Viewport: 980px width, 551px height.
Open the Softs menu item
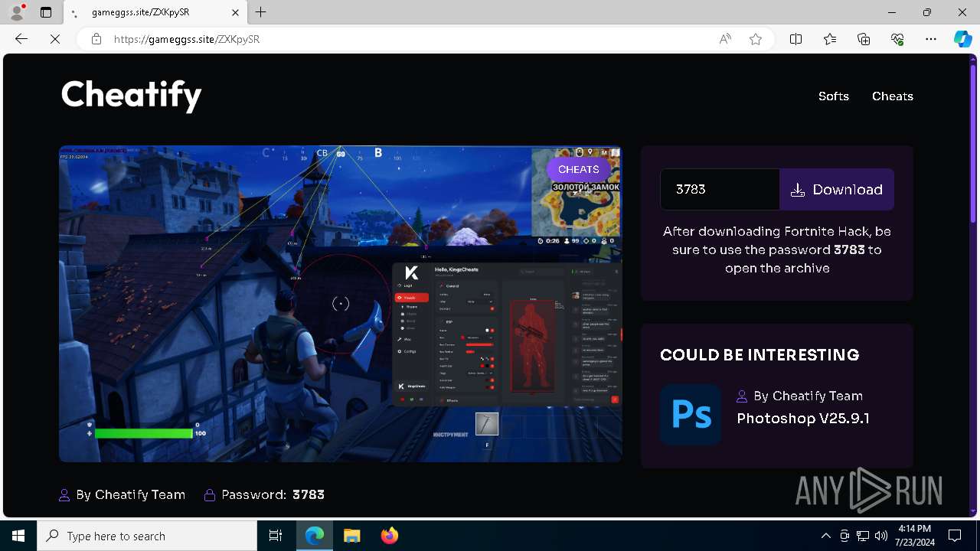point(834,96)
